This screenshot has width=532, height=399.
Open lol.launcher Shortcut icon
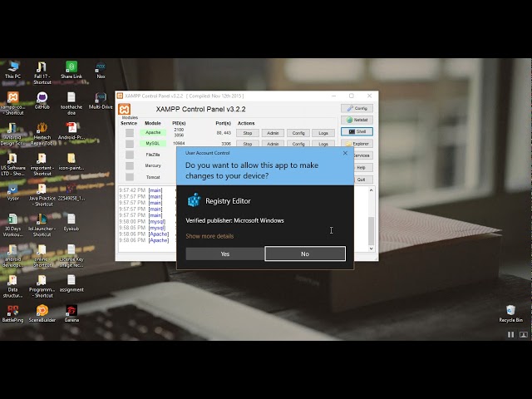(42, 224)
